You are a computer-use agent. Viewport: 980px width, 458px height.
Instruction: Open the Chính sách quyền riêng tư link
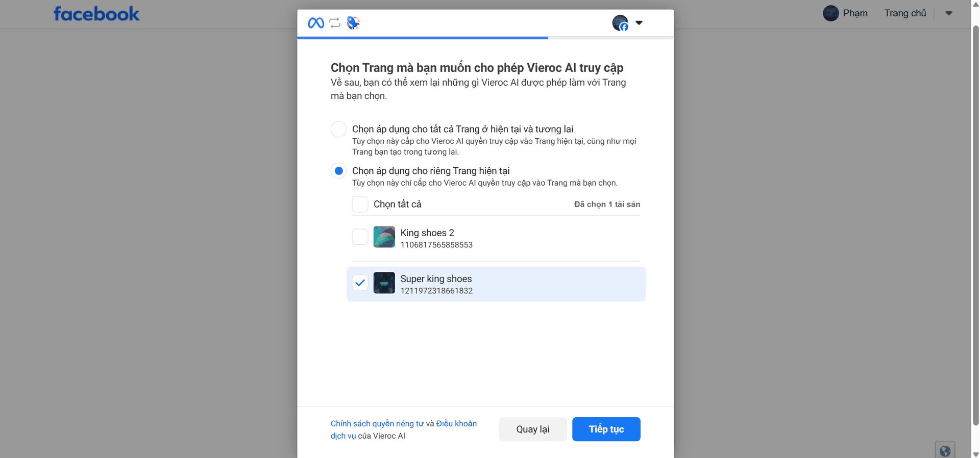(377, 423)
